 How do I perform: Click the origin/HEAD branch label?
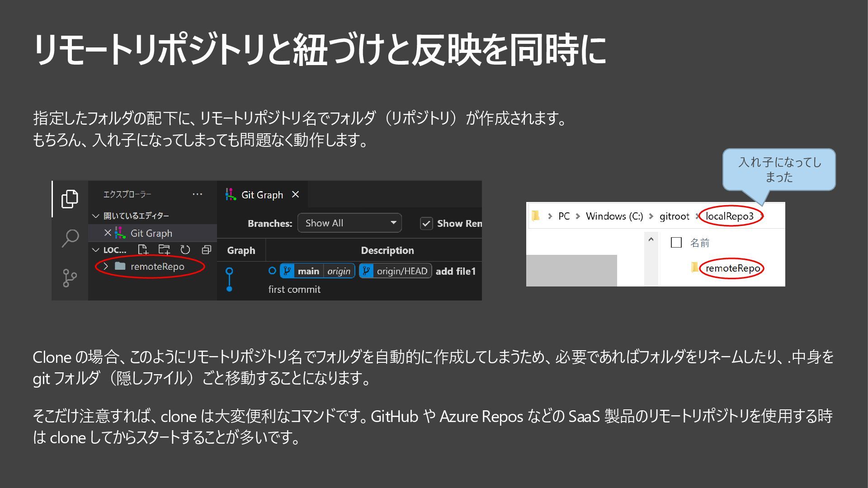pos(401,271)
